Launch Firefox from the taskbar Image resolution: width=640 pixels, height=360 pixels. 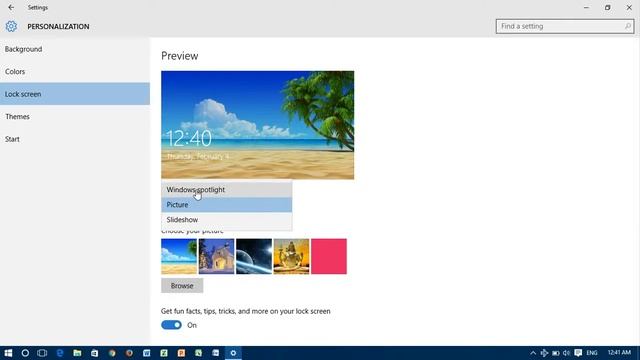tap(129, 353)
